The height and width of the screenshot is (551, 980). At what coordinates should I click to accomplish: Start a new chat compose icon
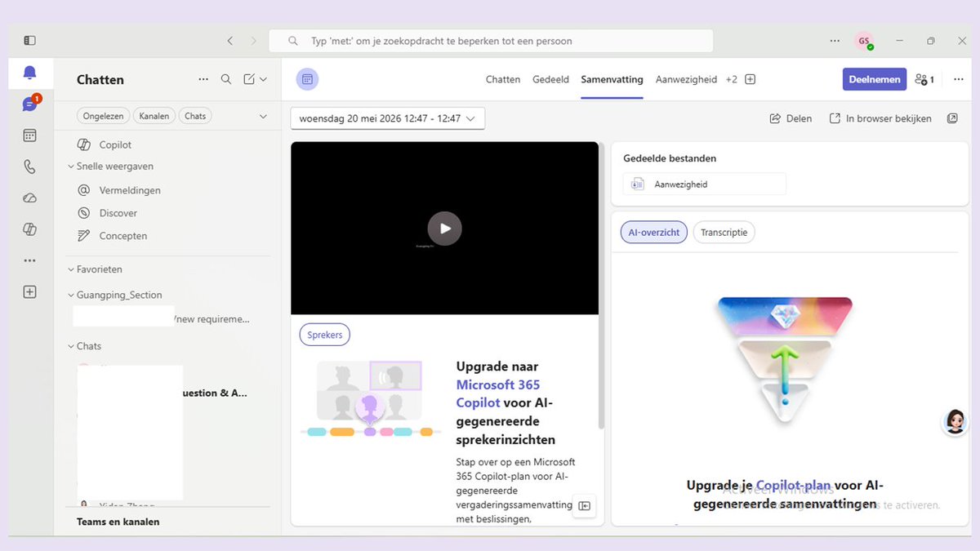(x=249, y=79)
